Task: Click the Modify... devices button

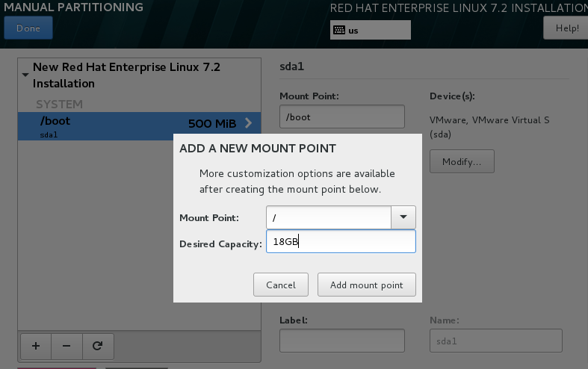Action: coord(462,161)
